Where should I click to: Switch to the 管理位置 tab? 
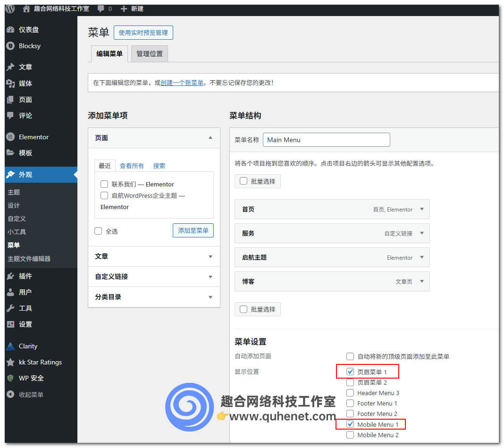click(x=149, y=53)
